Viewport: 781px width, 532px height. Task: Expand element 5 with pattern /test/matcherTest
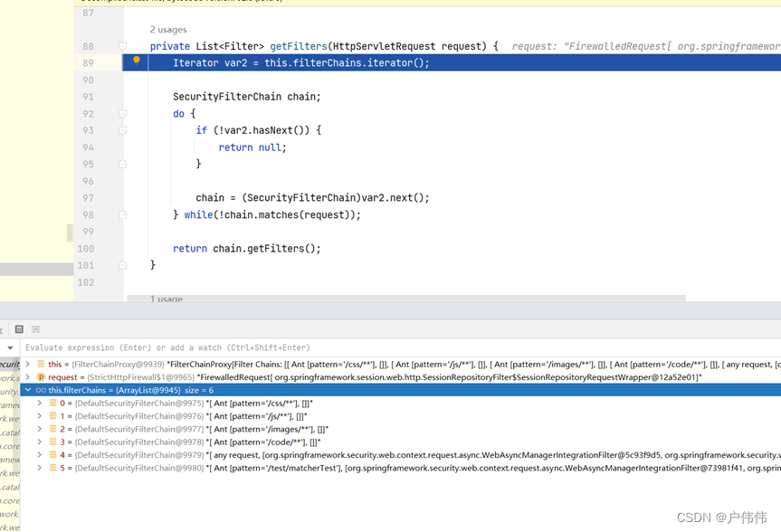[x=39, y=468]
